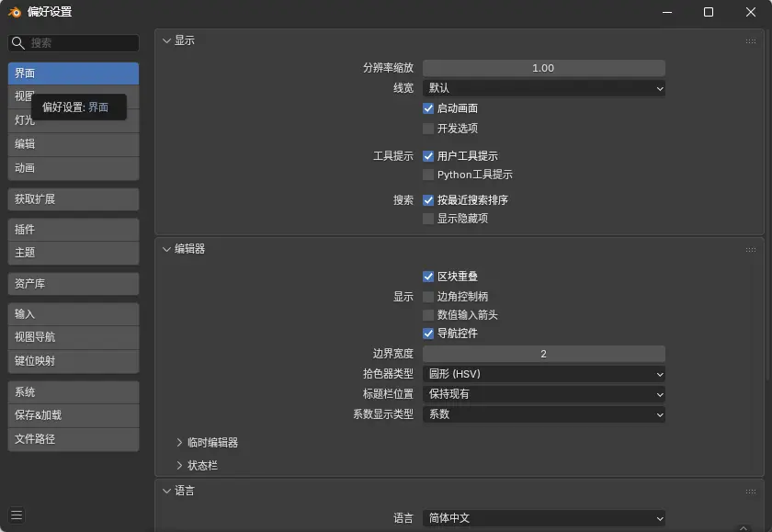The height and width of the screenshot is (532, 772).
Task: Open the 系统 section
Action: 74,392
